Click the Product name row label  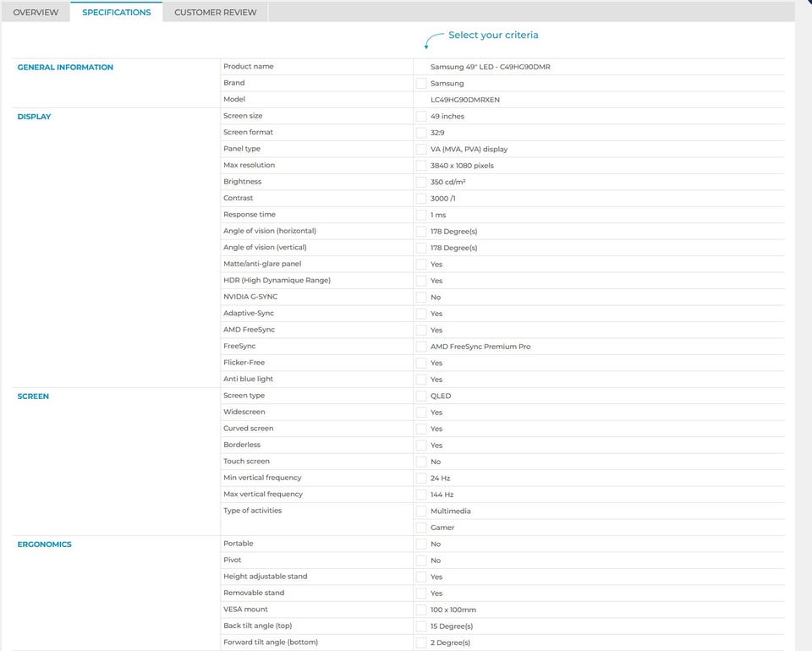pos(249,66)
